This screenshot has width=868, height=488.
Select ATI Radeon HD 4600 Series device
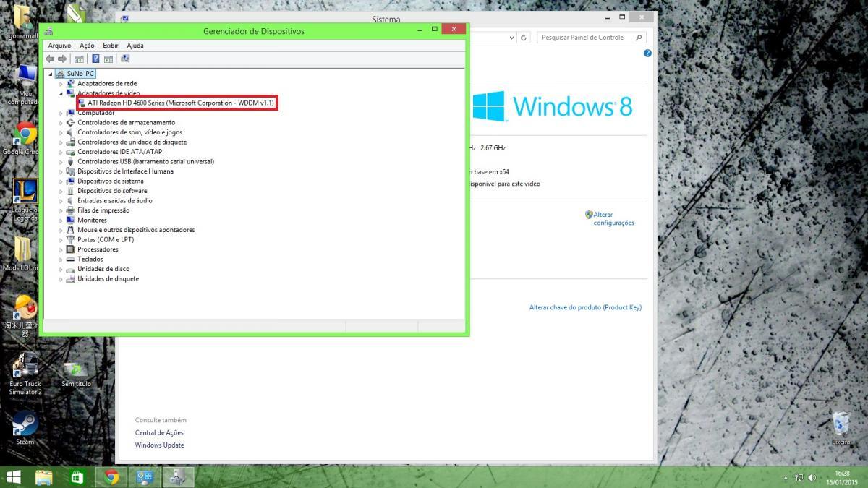[x=180, y=103]
